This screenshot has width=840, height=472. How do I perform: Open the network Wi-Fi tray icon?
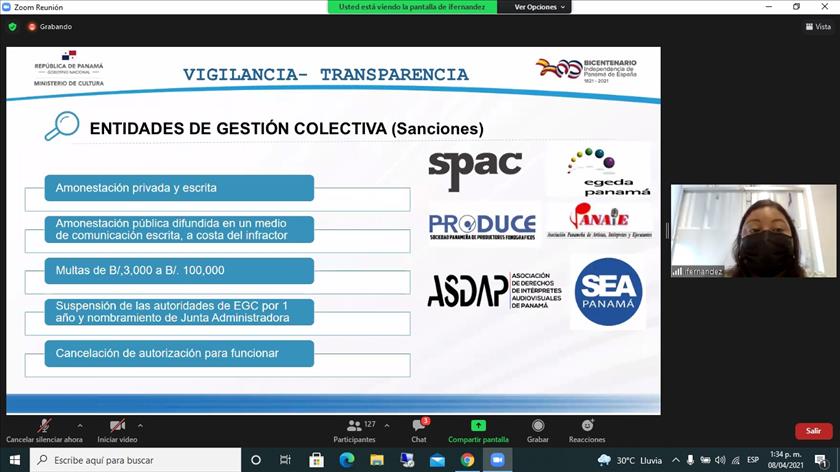pyautogui.click(x=736, y=460)
